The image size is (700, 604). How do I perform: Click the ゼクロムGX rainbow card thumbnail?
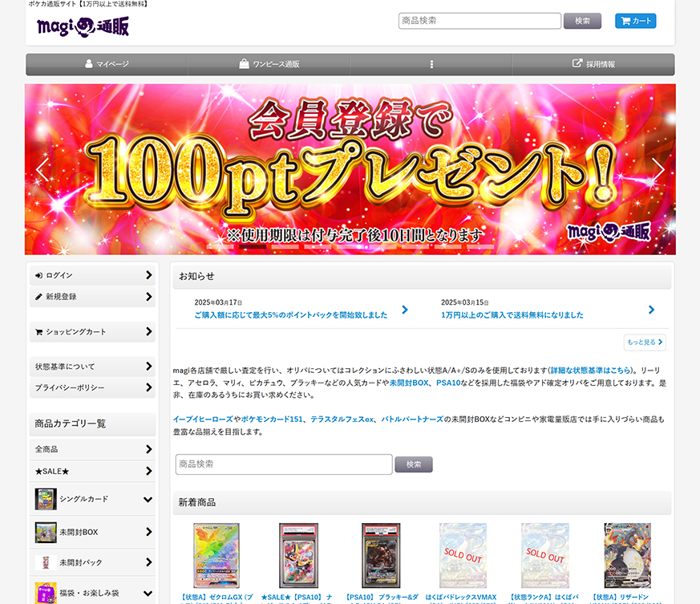[216, 556]
